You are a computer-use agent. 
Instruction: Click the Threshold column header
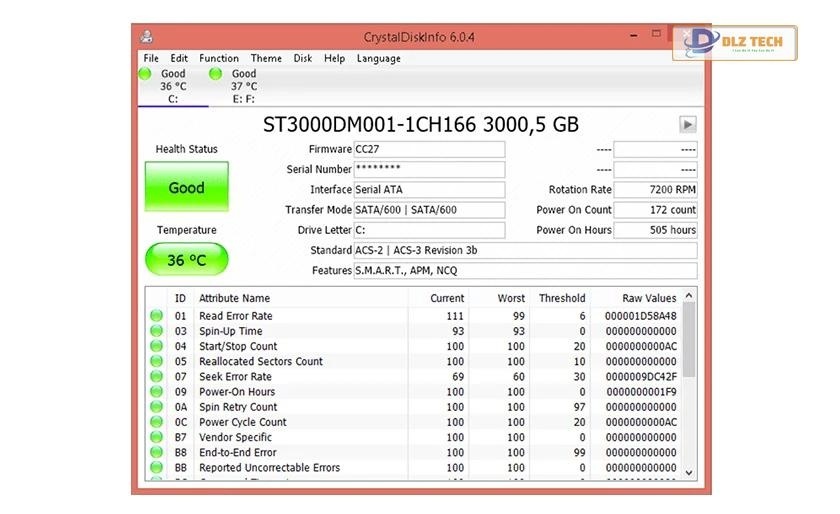pos(562,298)
